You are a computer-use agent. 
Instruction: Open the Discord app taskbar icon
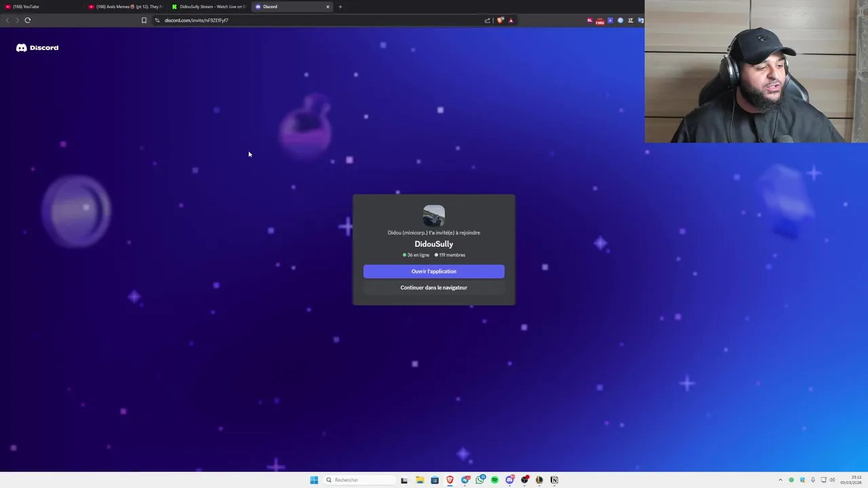point(509,480)
